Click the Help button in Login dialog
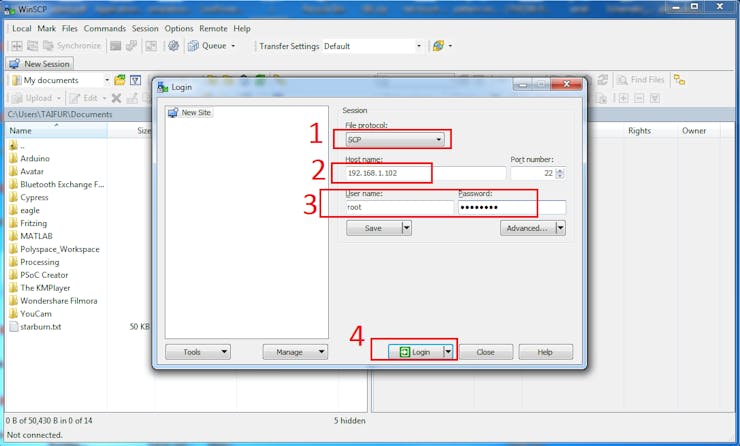 pos(545,352)
